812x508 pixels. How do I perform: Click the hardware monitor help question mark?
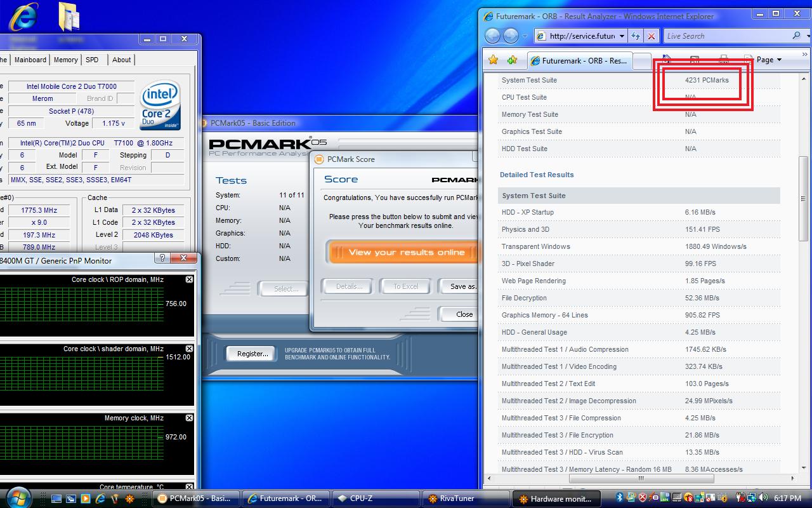click(x=162, y=258)
